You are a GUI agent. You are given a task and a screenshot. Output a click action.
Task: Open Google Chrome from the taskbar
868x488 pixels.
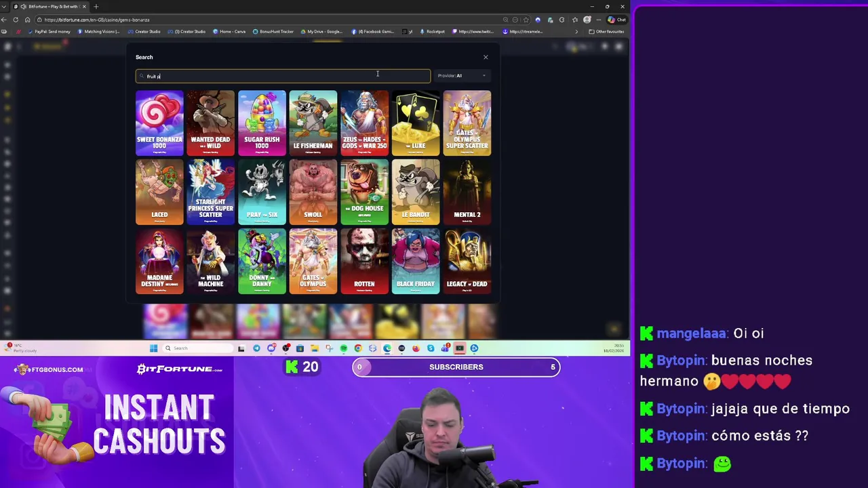pos(358,348)
